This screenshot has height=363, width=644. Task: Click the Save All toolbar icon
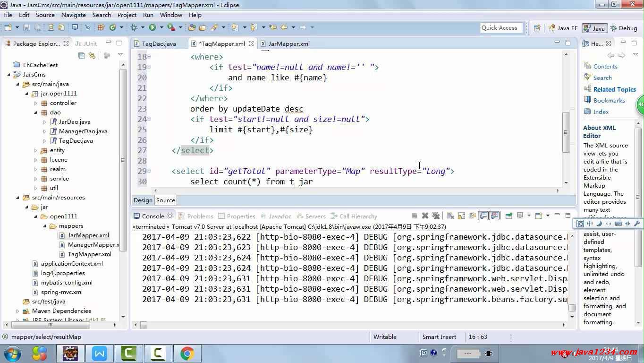[x=37, y=27]
